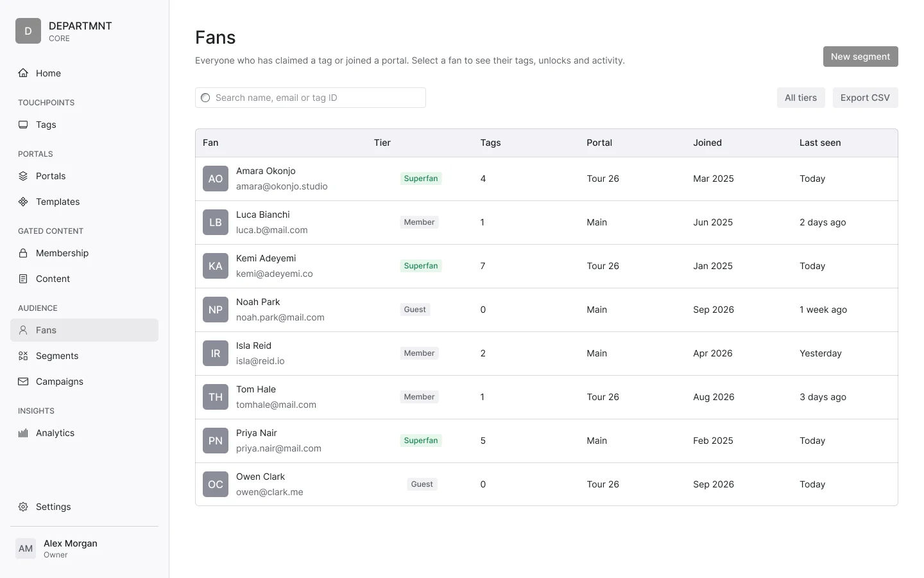
Task: Click the 3 days ago last seen cell
Action: click(823, 397)
